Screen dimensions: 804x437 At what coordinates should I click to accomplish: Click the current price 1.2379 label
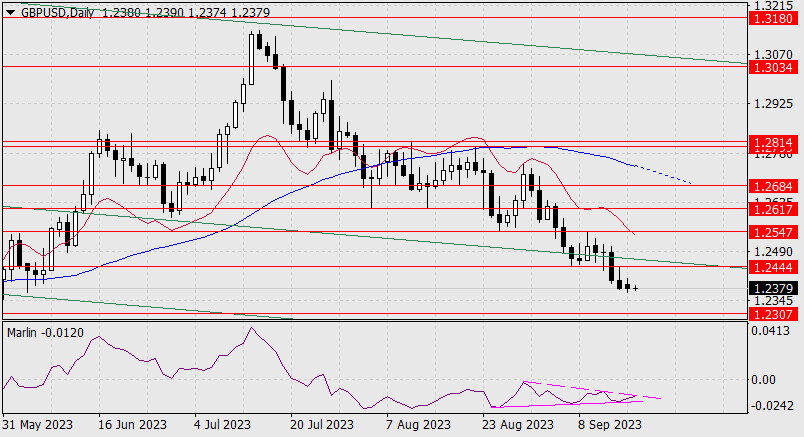click(773, 288)
